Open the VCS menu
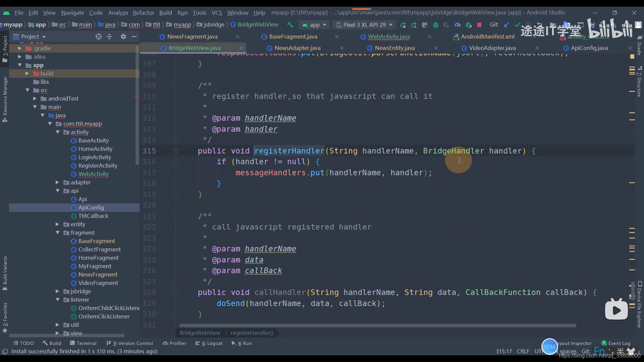644x362 pixels. [x=217, y=13]
